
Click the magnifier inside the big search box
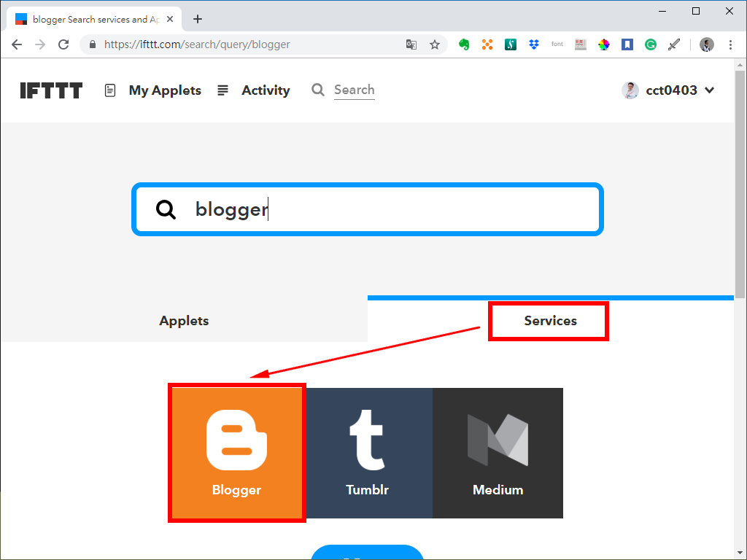coord(166,209)
